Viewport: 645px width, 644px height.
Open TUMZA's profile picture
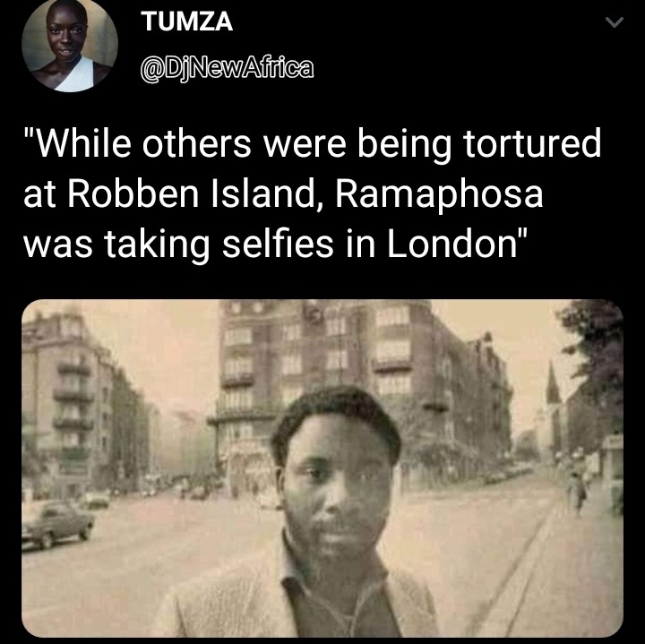[70, 45]
